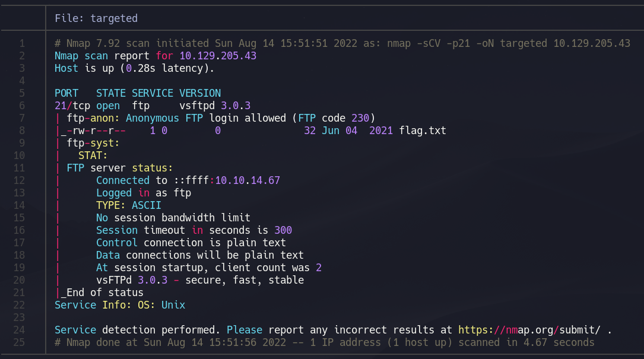The image size is (644, 359).
Task: Click the flag.txt filename
Action: pos(423,131)
